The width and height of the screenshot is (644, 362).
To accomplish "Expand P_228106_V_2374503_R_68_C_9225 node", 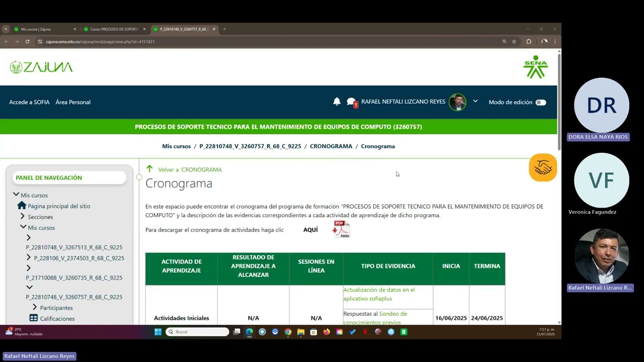I will pos(29,257).
